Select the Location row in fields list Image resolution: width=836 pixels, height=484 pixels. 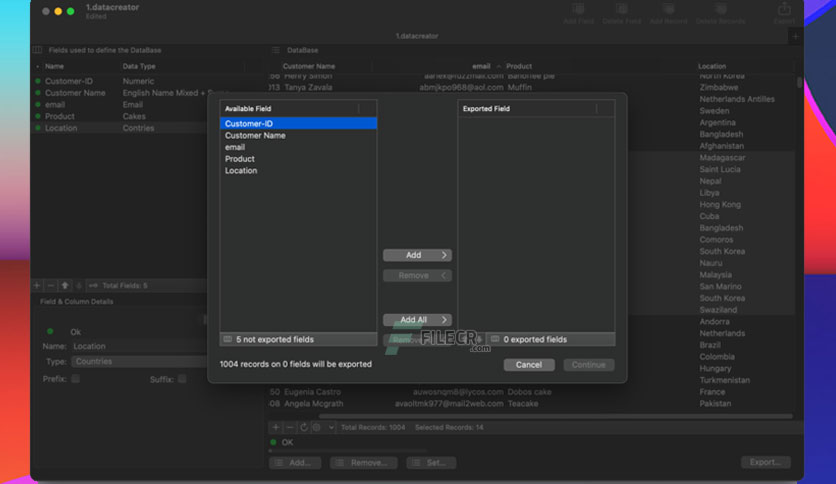120,128
